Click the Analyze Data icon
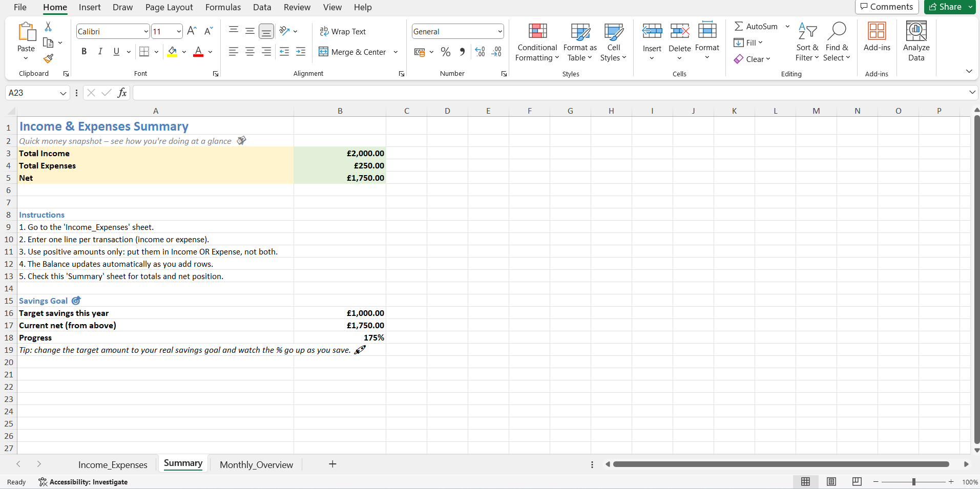 coord(916,42)
